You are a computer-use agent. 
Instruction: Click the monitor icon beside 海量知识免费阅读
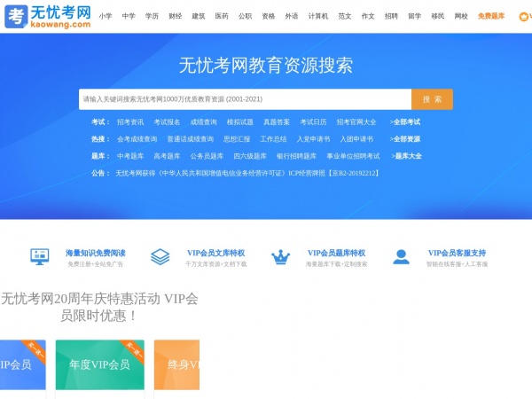[40, 256]
